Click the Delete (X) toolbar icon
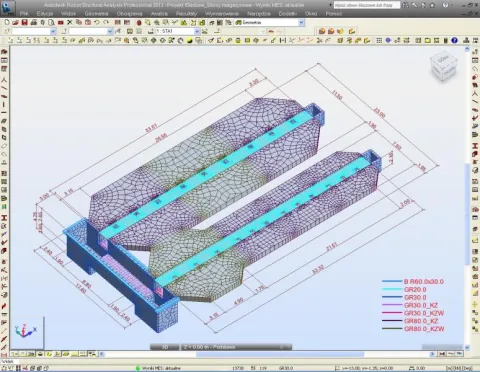 tap(70, 22)
